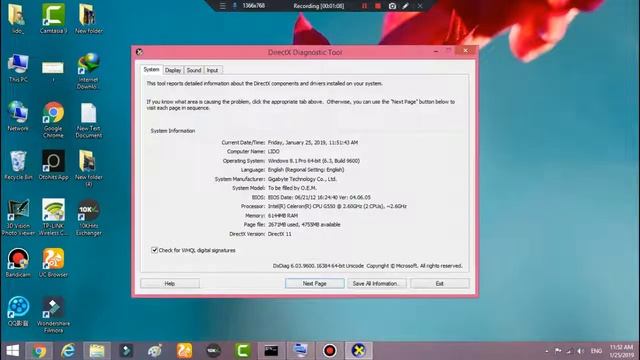This screenshot has height=360, width=640.
Task: Open Command Prompt taskbar icon
Action: [x=271, y=351]
